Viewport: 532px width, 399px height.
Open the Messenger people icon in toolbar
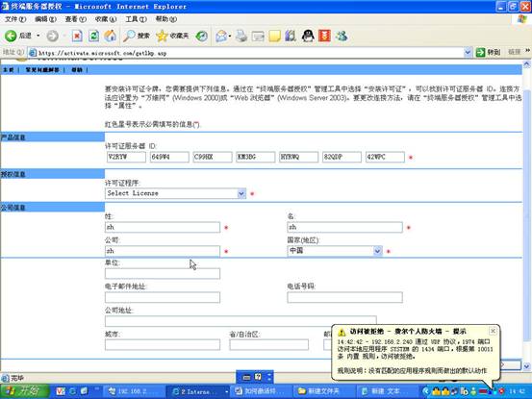tap(342, 36)
